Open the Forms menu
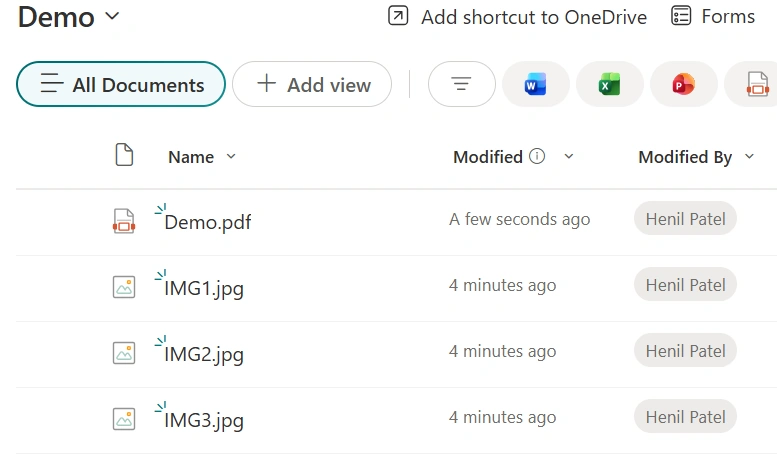Viewport: 777px width, 460px height. coord(713,16)
